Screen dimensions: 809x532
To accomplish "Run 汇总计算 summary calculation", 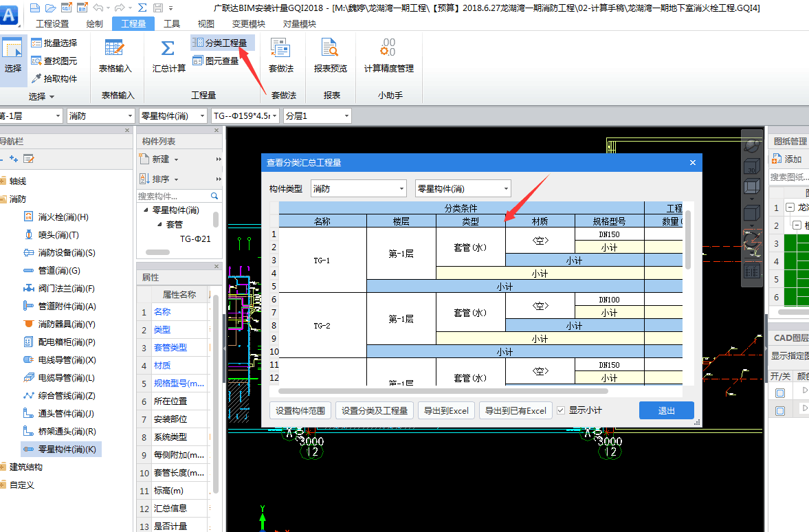I will pos(168,56).
